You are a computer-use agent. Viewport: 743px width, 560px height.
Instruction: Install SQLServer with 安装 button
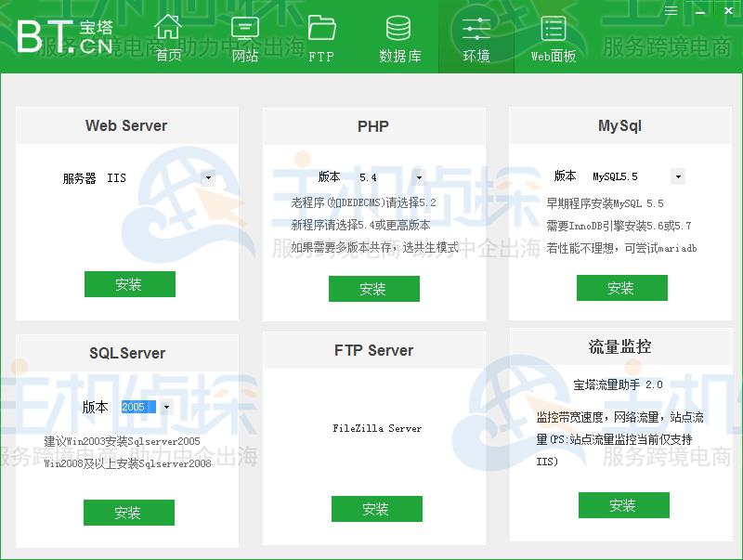(x=129, y=513)
